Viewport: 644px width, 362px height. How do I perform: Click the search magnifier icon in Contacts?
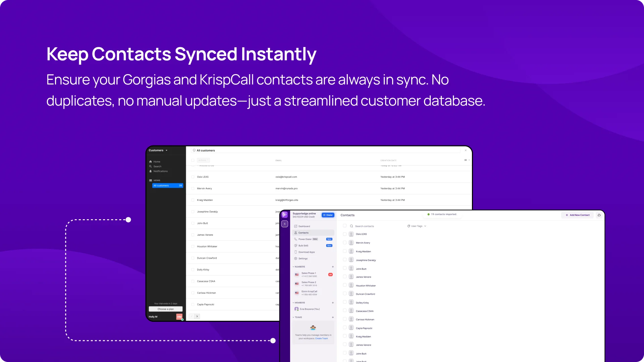click(x=351, y=226)
